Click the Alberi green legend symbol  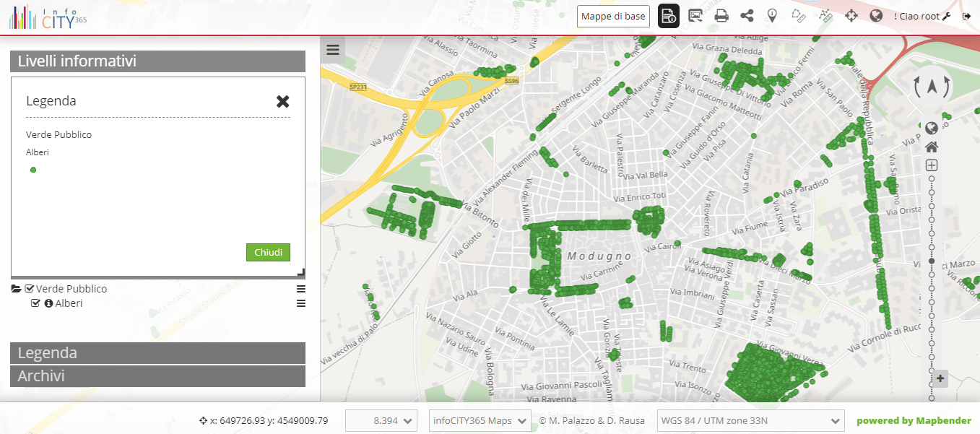point(33,170)
